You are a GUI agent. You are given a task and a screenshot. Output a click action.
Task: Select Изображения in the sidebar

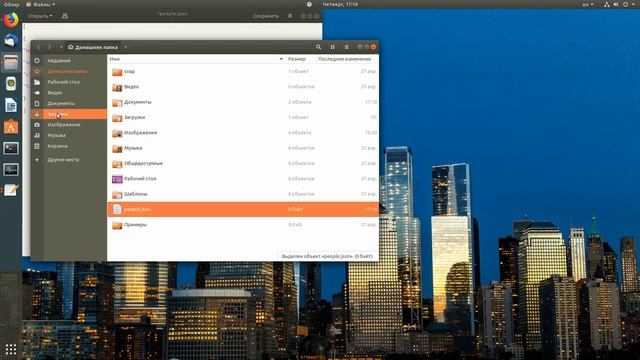pos(69,124)
